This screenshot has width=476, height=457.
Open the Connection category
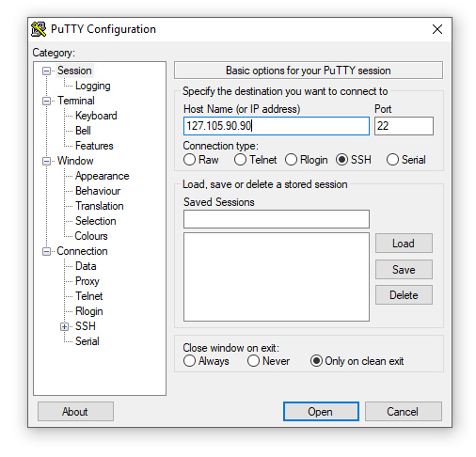pyautogui.click(x=82, y=251)
